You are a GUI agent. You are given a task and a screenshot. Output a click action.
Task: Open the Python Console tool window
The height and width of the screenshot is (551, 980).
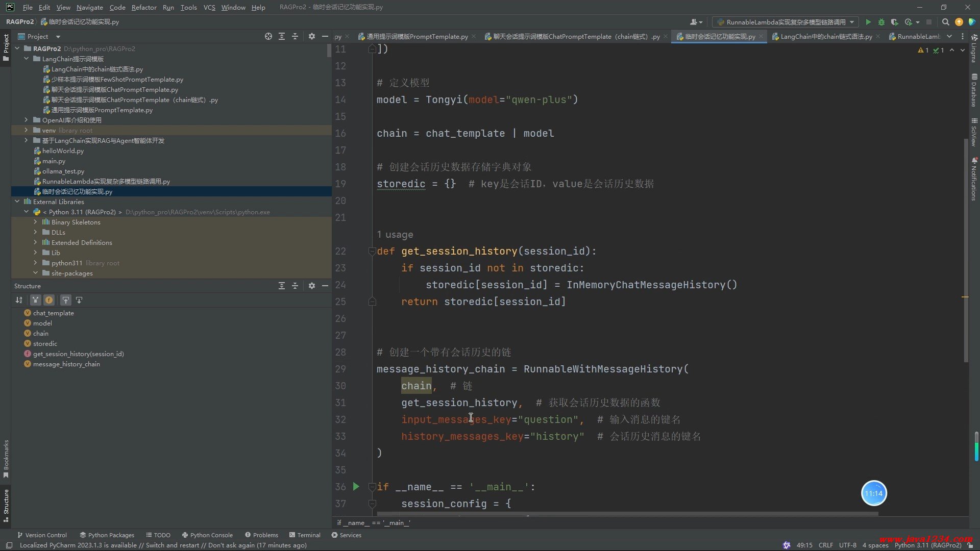click(207, 535)
